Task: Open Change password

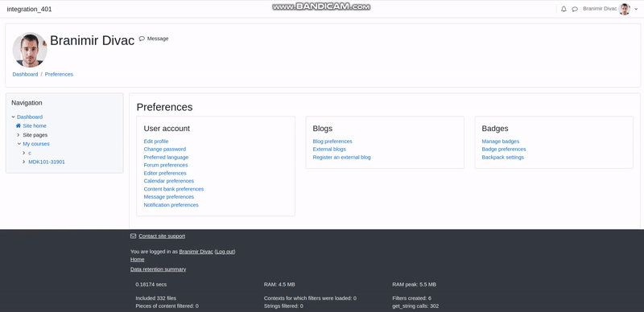Action: [x=165, y=149]
